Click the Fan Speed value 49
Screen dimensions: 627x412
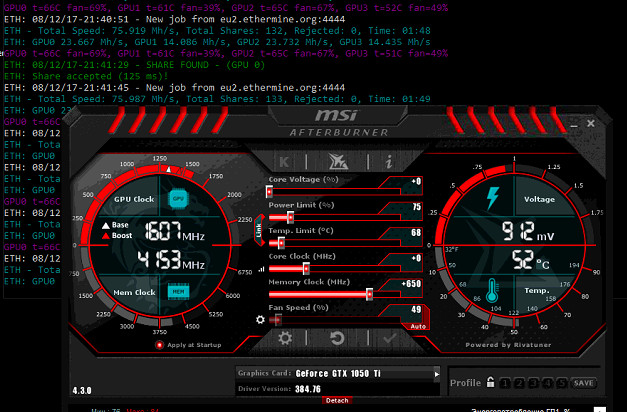(x=416, y=309)
